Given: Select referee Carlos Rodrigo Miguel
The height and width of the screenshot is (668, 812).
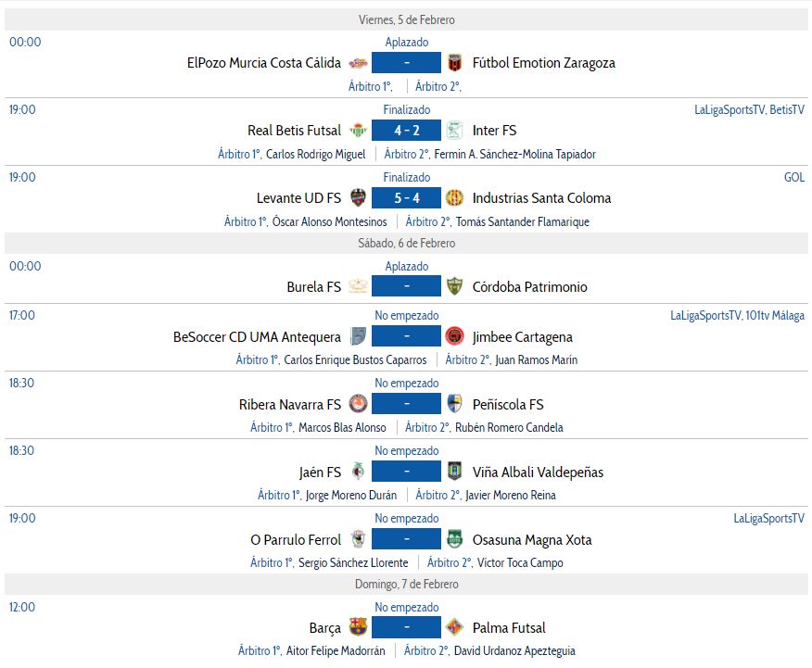Looking at the screenshot, I should point(315,155).
